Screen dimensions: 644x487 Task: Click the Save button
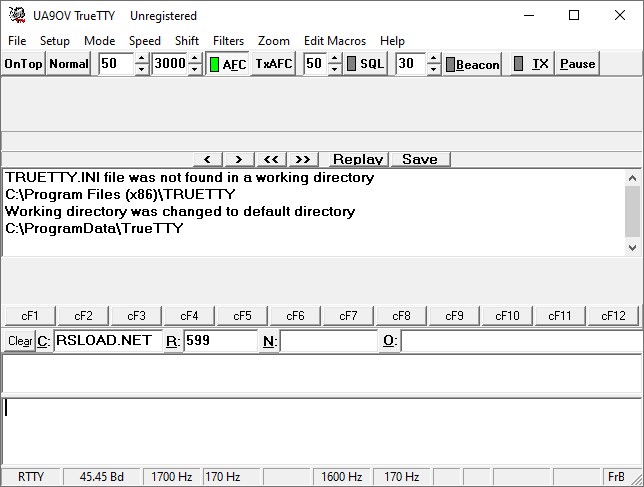pos(420,159)
